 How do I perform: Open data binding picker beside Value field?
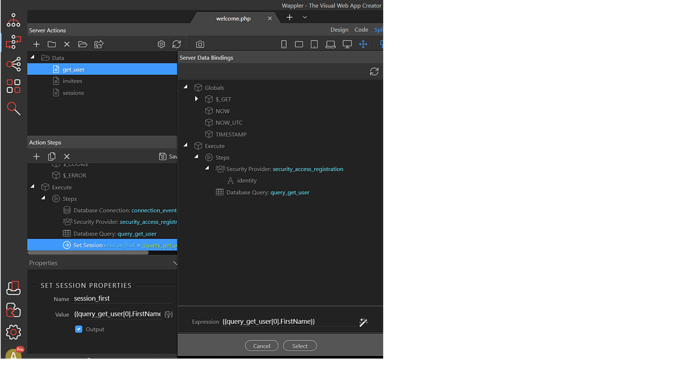point(169,314)
